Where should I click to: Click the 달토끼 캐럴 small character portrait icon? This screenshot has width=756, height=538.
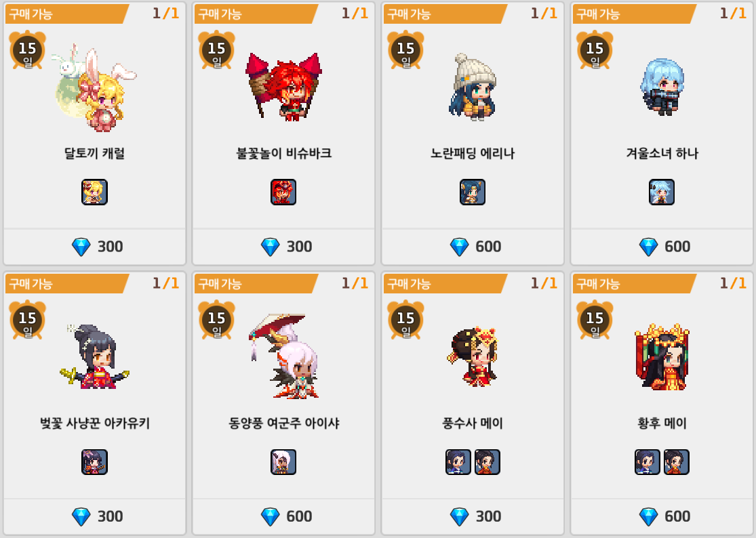click(94, 192)
